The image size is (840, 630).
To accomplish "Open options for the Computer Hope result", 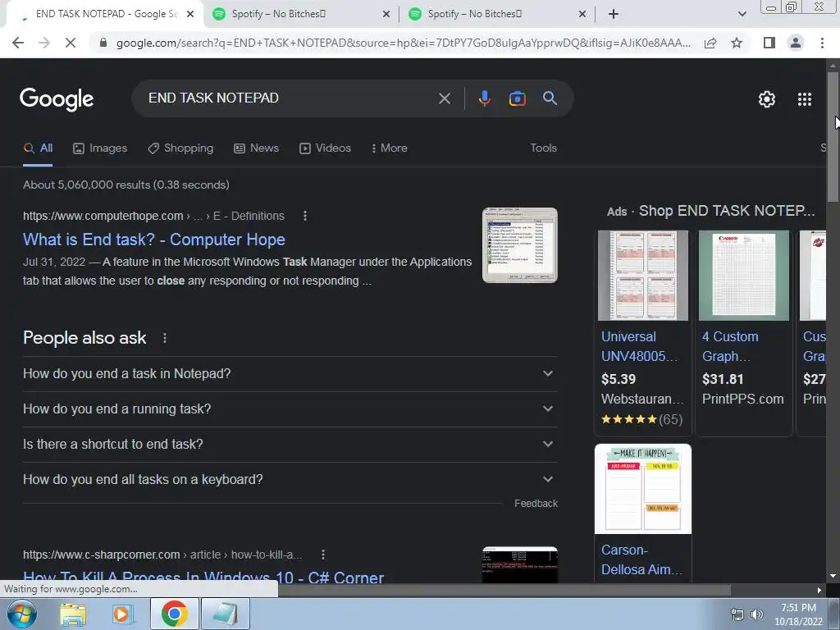I will (305, 216).
